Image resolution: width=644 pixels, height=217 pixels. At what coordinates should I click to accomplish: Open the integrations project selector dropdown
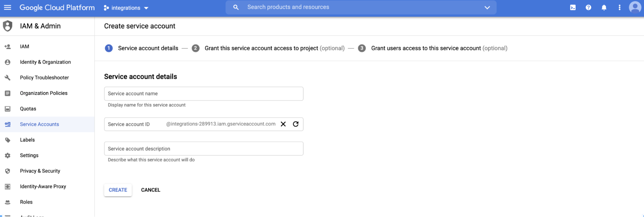click(x=126, y=8)
